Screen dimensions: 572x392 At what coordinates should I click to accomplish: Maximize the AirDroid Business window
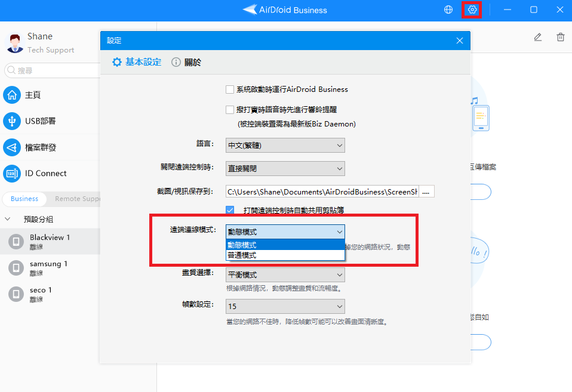point(534,10)
